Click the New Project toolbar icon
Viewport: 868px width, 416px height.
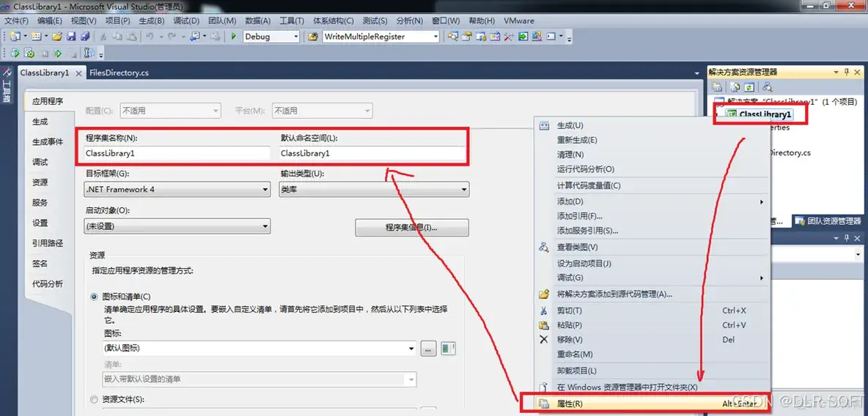(x=15, y=37)
